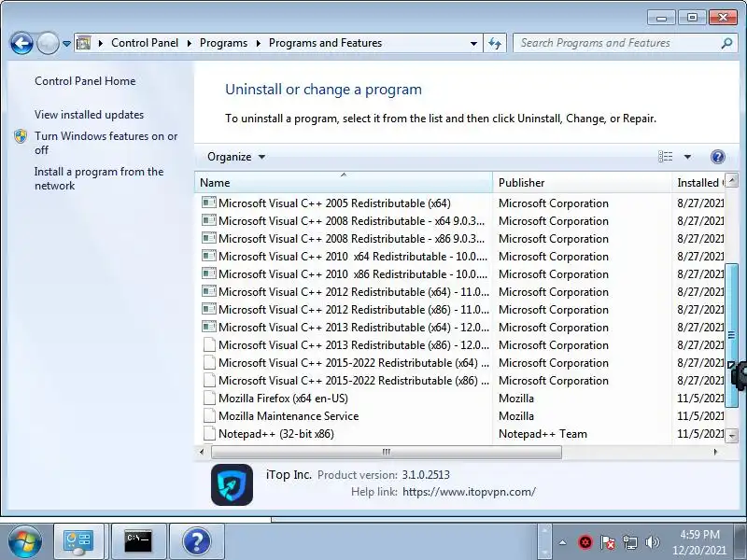Open Turn Windows features on or off
Image resolution: width=747 pixels, height=560 pixels.
click(x=106, y=143)
